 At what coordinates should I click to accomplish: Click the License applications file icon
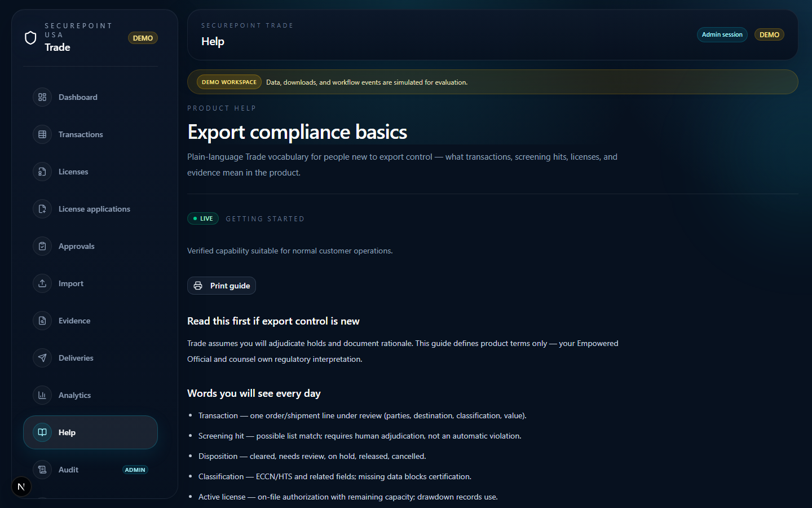click(x=42, y=209)
